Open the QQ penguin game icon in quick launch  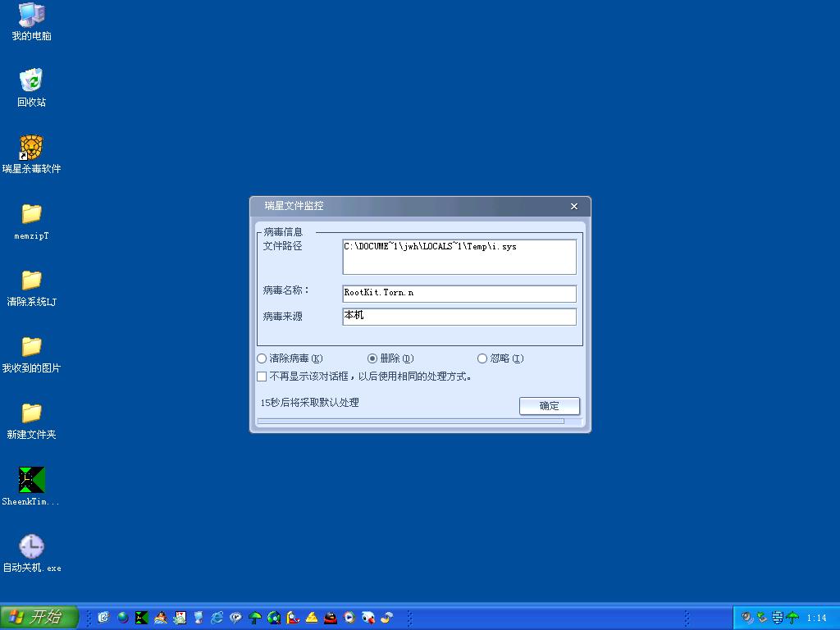[161, 618]
